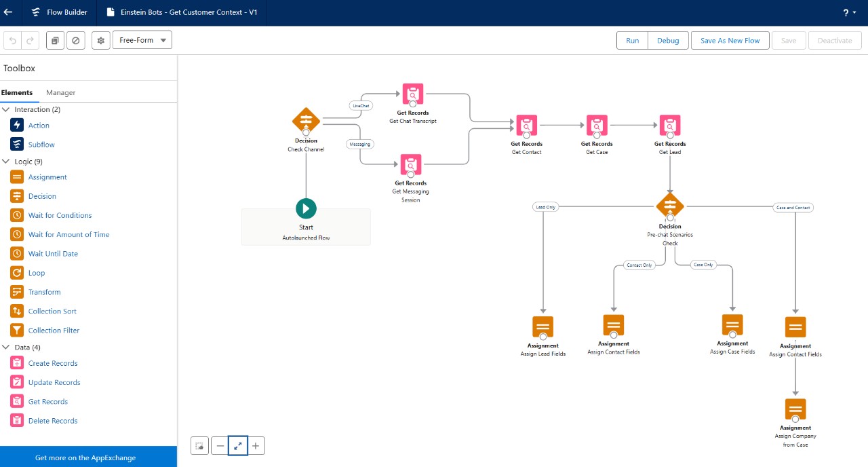Click the back arrow in header
Viewport: 868px width, 467px height.
[8, 12]
